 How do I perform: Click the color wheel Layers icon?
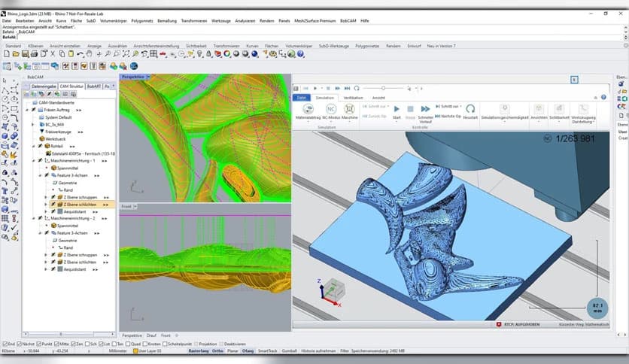click(227, 53)
